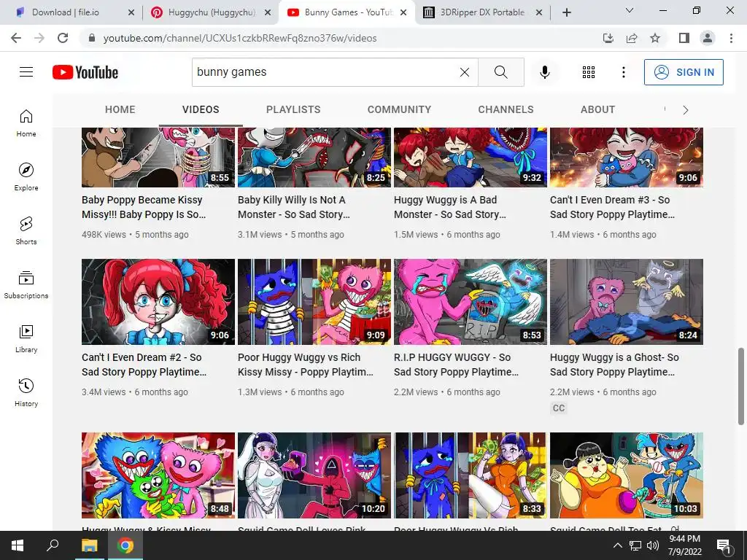Select the VIDEOS channel tab
The width and height of the screenshot is (747, 560).
point(201,109)
